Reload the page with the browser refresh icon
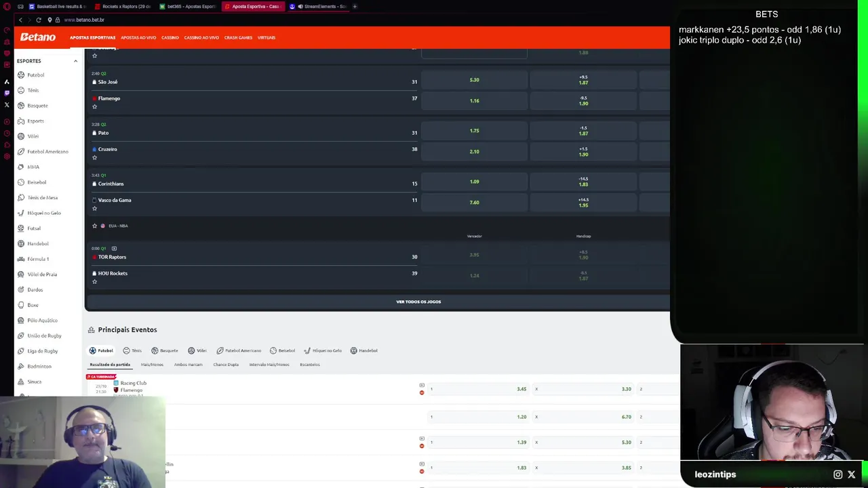Image resolution: width=868 pixels, height=488 pixels. [x=39, y=20]
